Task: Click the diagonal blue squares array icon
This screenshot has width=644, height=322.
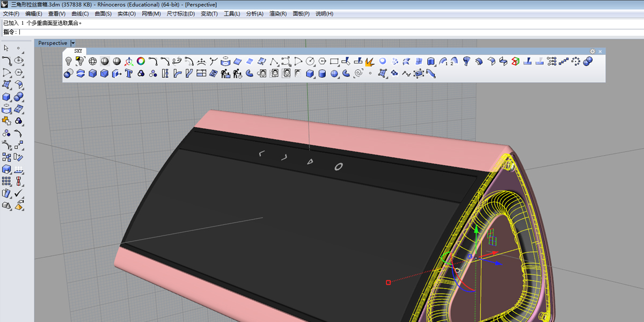Action: point(563,62)
